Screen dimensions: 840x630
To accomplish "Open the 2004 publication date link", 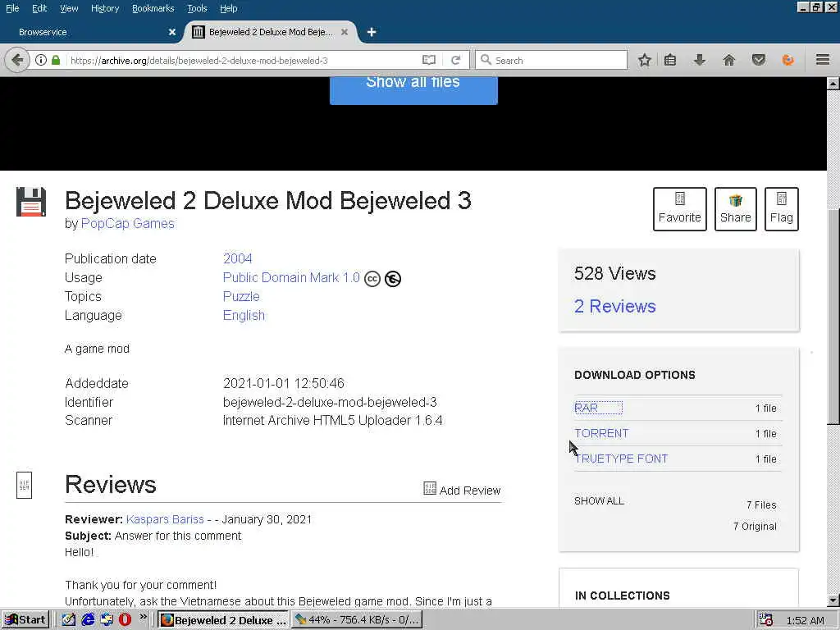I will pos(237,258).
